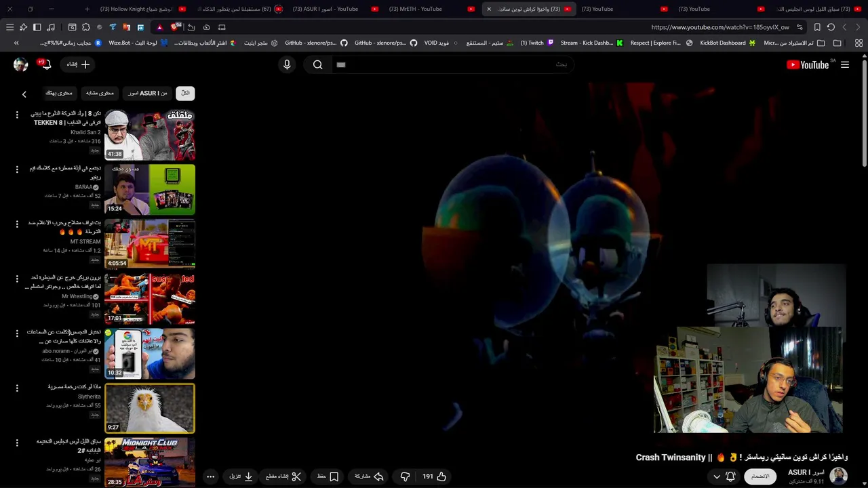Download the video (تنزيل)
Image resolution: width=868 pixels, height=488 pixels.
[x=241, y=476]
